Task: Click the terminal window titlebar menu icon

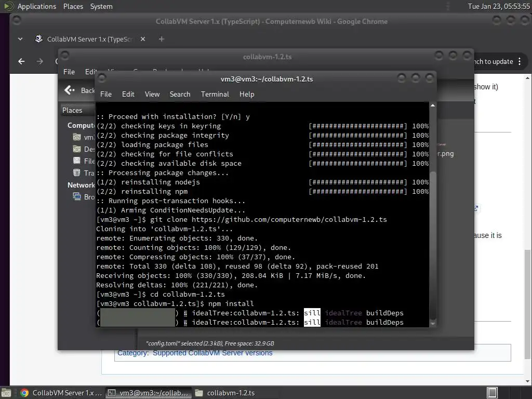Action: pyautogui.click(x=101, y=78)
